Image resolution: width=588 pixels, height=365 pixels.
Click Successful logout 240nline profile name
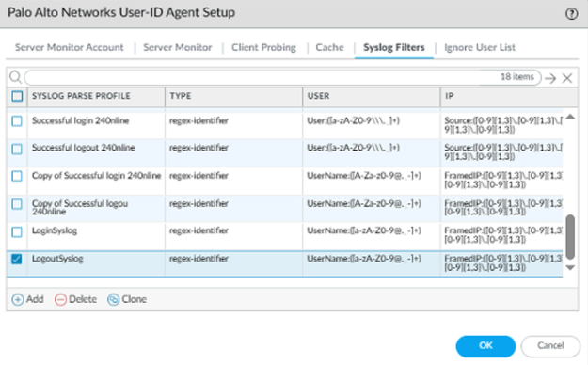coord(83,148)
